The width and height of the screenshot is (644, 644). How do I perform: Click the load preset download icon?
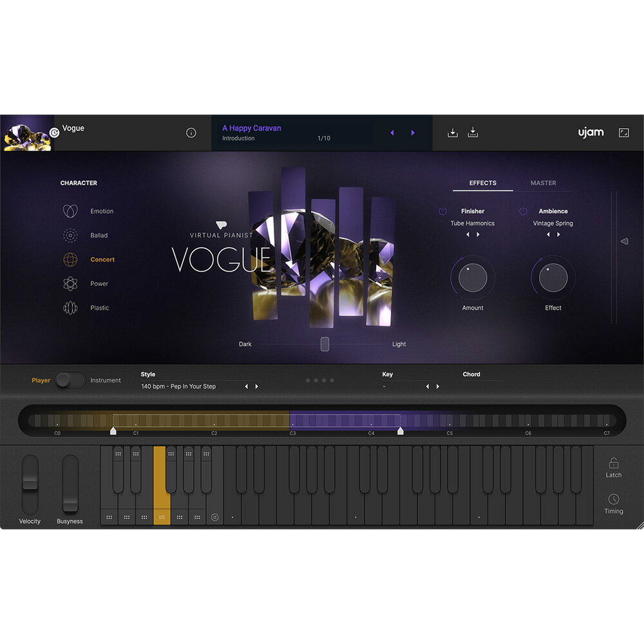click(x=453, y=133)
